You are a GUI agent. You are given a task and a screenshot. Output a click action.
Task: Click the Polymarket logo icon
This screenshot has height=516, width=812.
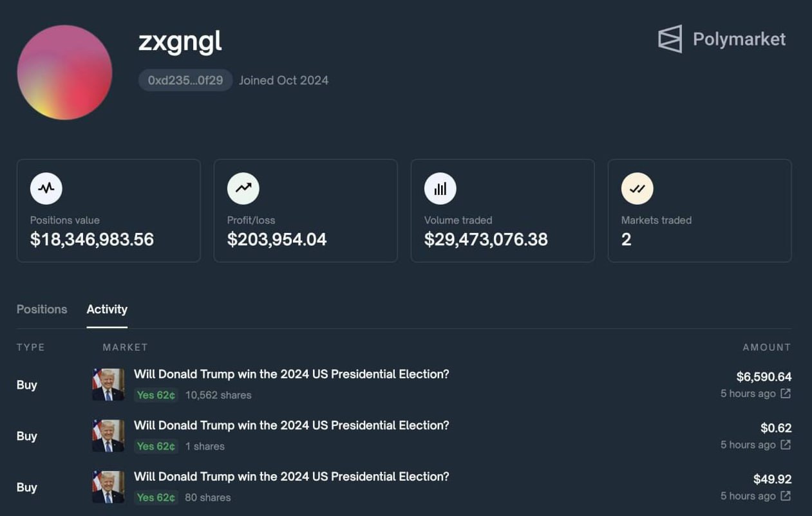[670, 39]
